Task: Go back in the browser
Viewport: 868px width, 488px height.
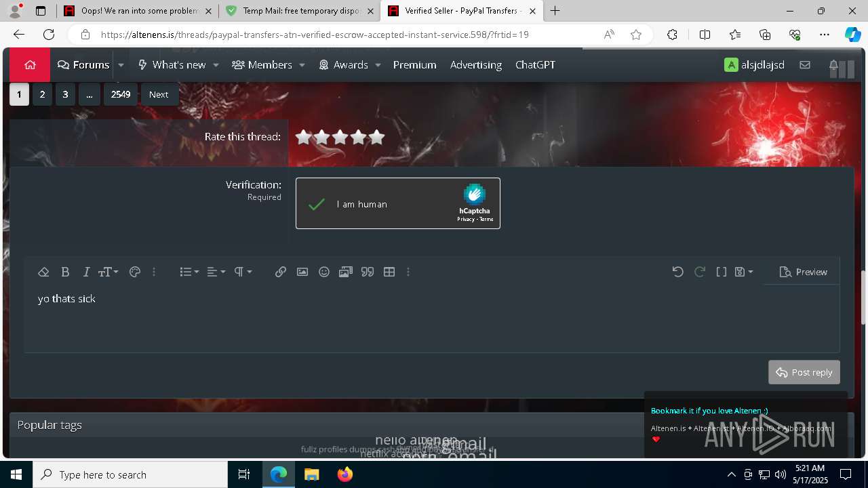Action: point(19,35)
